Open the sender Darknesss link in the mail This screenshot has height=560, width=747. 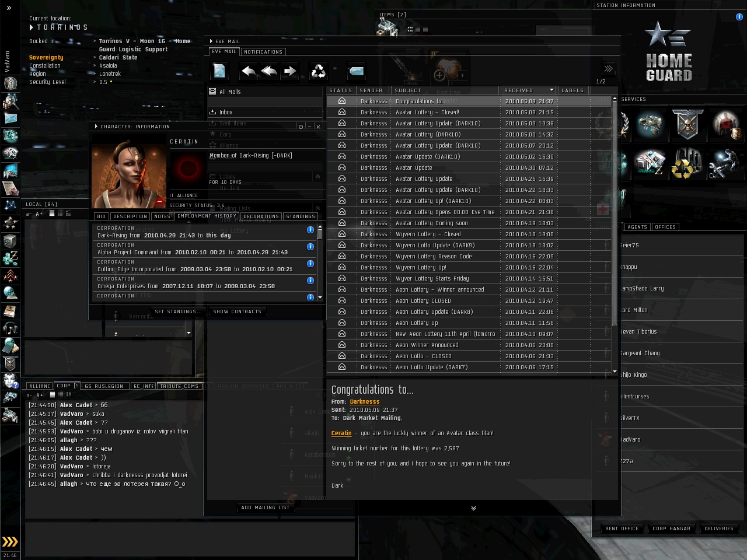pos(365,402)
